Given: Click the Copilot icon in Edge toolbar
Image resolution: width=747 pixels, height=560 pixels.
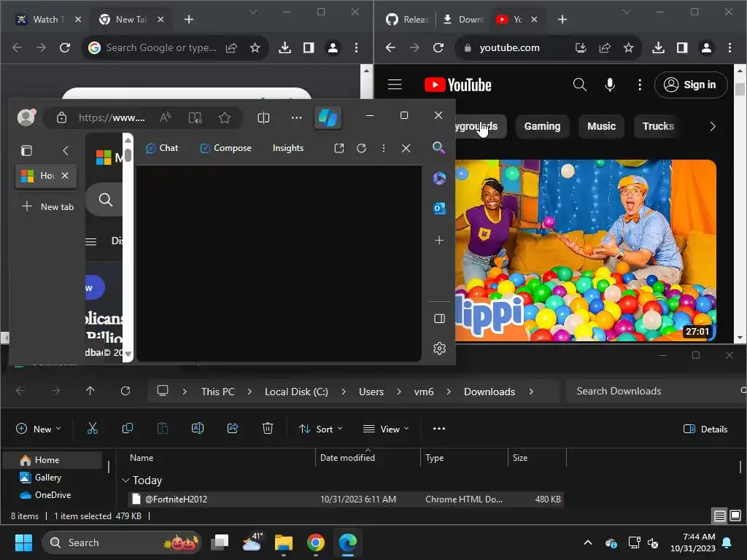Looking at the screenshot, I should point(328,117).
